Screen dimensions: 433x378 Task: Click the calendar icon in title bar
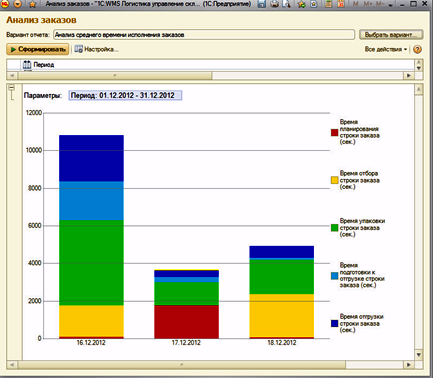tap(341, 4)
